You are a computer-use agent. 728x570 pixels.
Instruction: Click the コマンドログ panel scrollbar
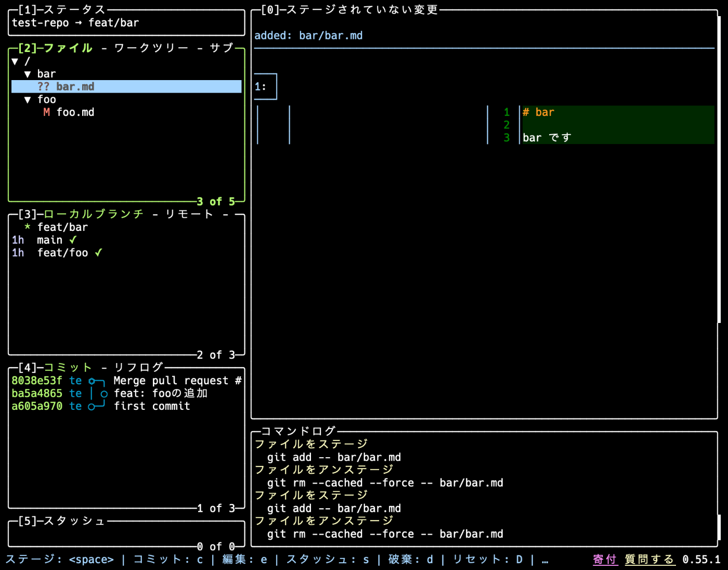[x=720, y=527]
